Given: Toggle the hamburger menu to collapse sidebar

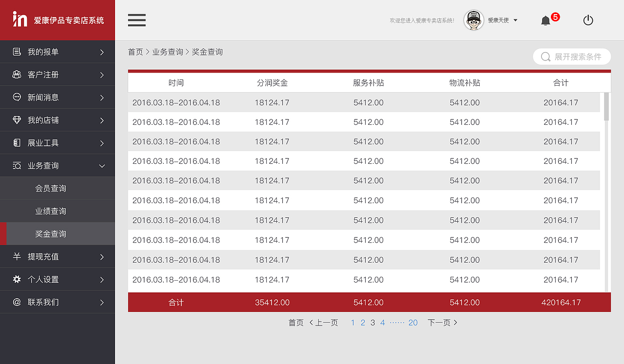Looking at the screenshot, I should pyautogui.click(x=136, y=20).
